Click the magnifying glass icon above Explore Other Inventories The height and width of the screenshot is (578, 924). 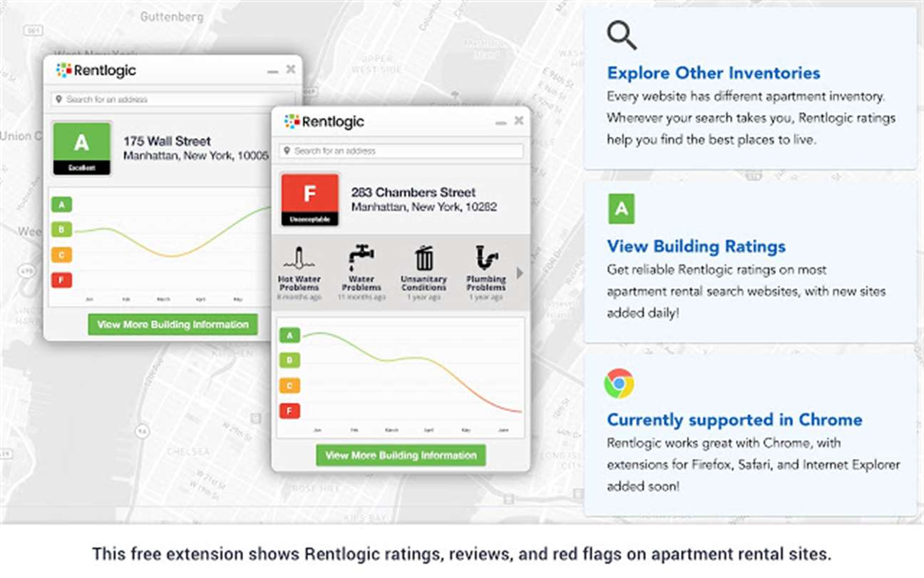coord(622,35)
